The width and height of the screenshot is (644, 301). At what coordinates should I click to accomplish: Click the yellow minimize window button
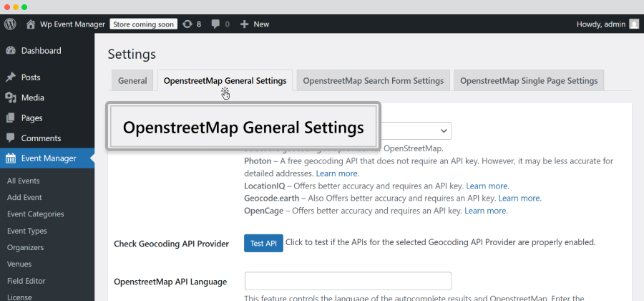coord(16,7)
